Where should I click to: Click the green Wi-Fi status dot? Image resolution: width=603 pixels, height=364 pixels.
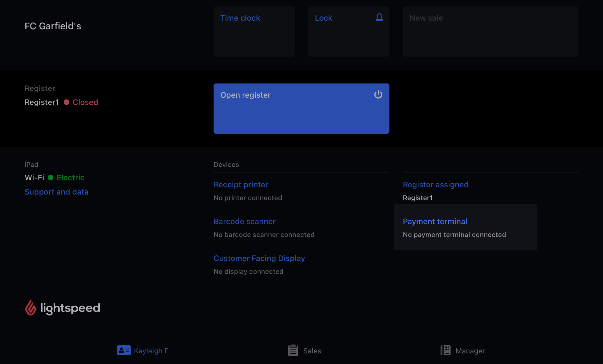pyautogui.click(x=51, y=178)
